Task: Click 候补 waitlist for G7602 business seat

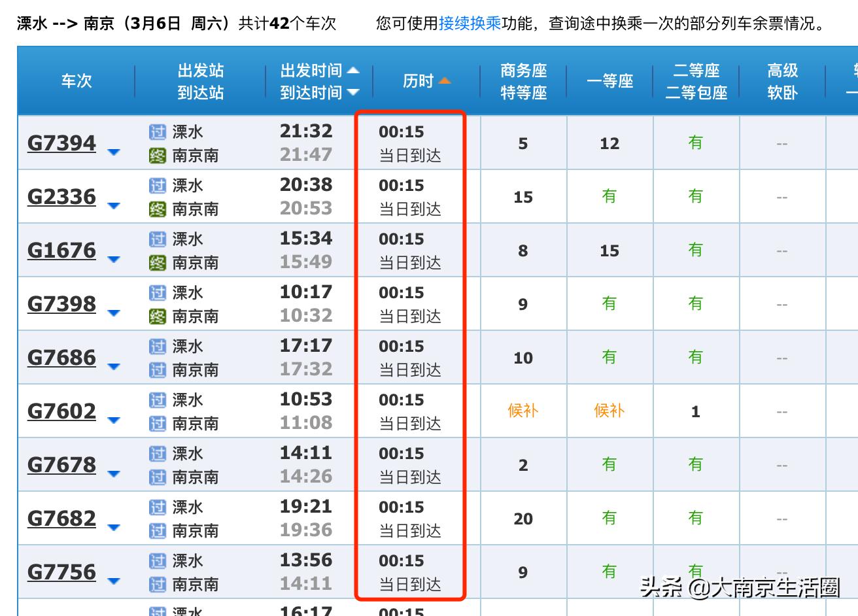Action: (x=522, y=411)
